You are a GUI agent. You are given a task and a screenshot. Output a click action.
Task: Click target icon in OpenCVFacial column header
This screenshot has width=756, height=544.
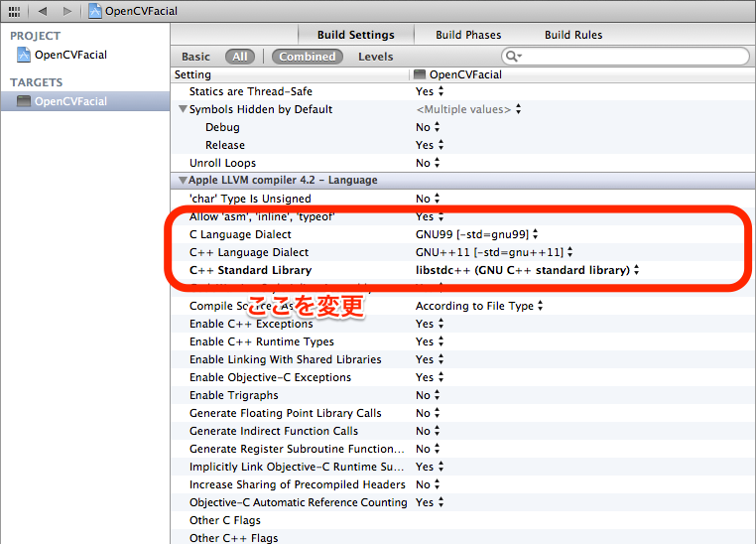tap(420, 74)
